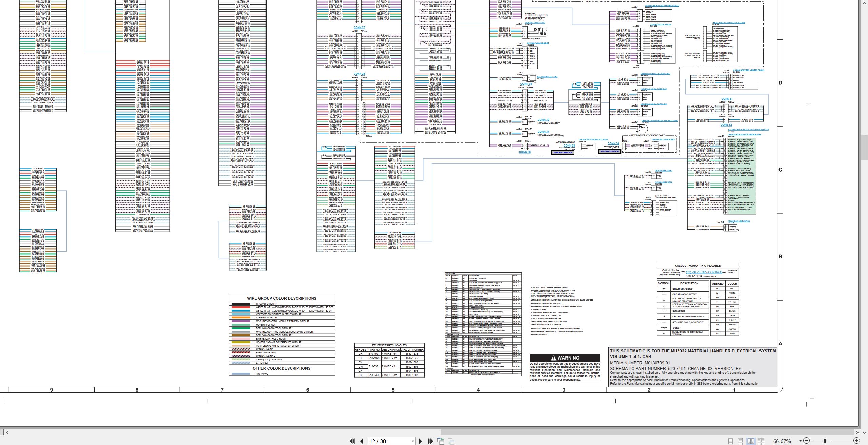Go to the first page
The image size is (868, 445).
(352, 441)
